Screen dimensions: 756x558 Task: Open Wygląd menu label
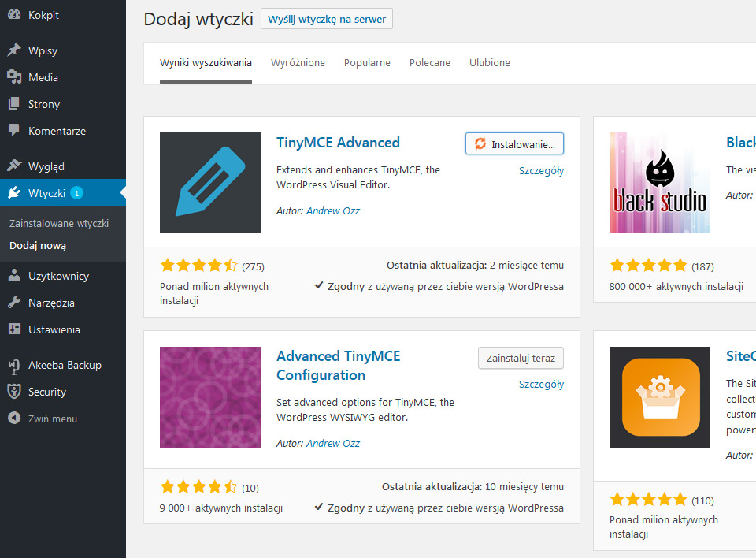coord(46,166)
